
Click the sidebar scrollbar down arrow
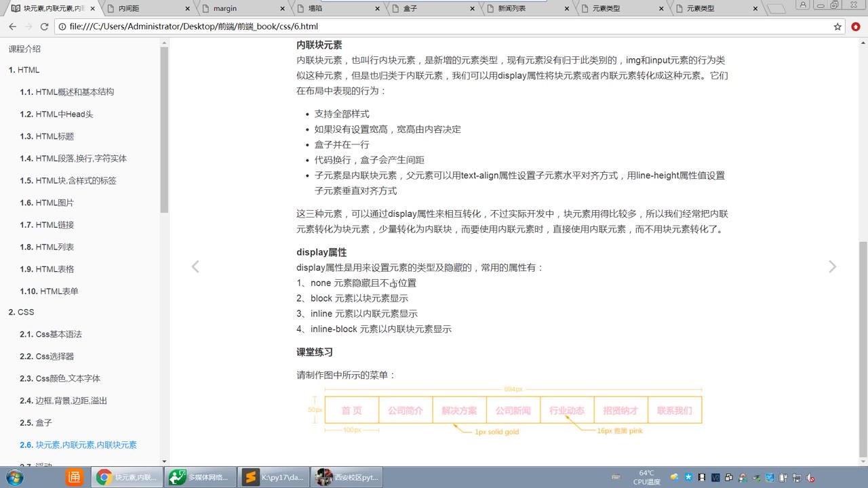coord(163,462)
